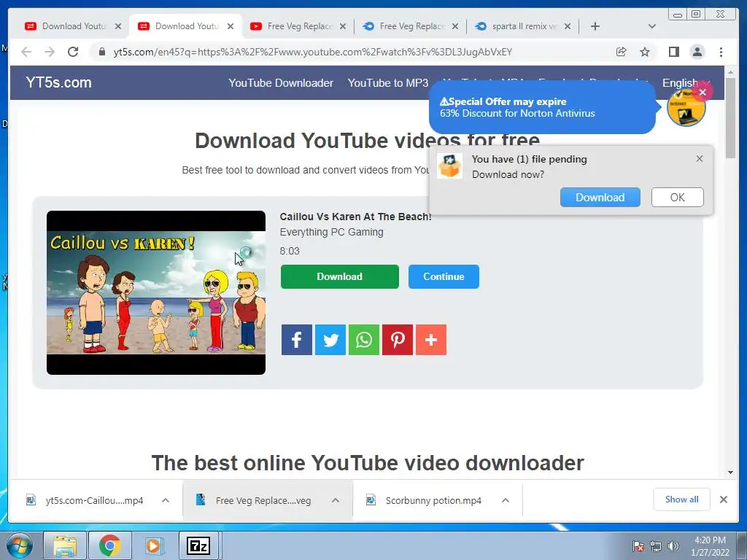Go forward to the next page
Image resolution: width=747 pixels, height=560 pixels.
[50, 52]
